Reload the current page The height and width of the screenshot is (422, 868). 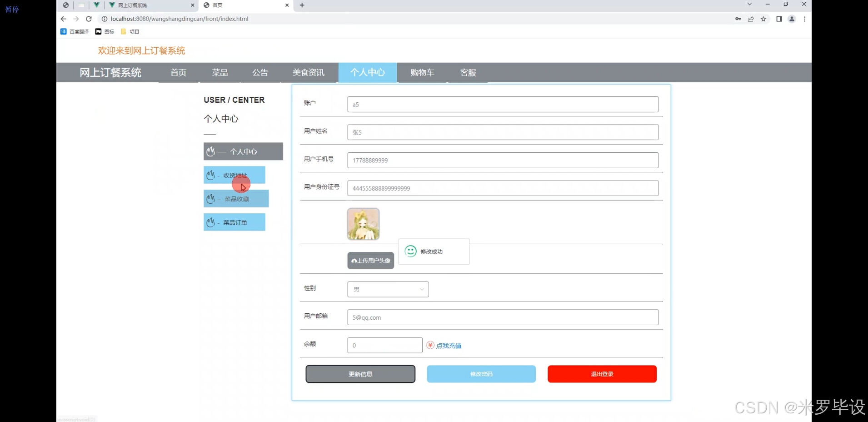pyautogui.click(x=89, y=19)
